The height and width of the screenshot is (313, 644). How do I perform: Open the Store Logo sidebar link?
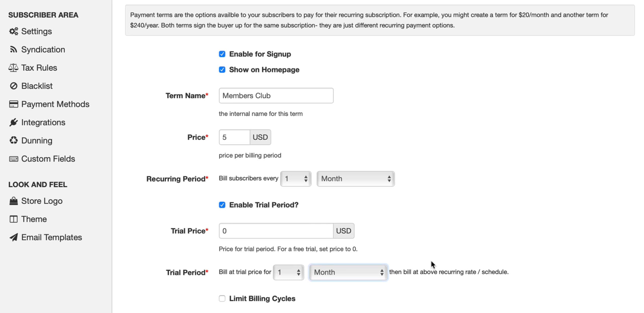click(42, 201)
